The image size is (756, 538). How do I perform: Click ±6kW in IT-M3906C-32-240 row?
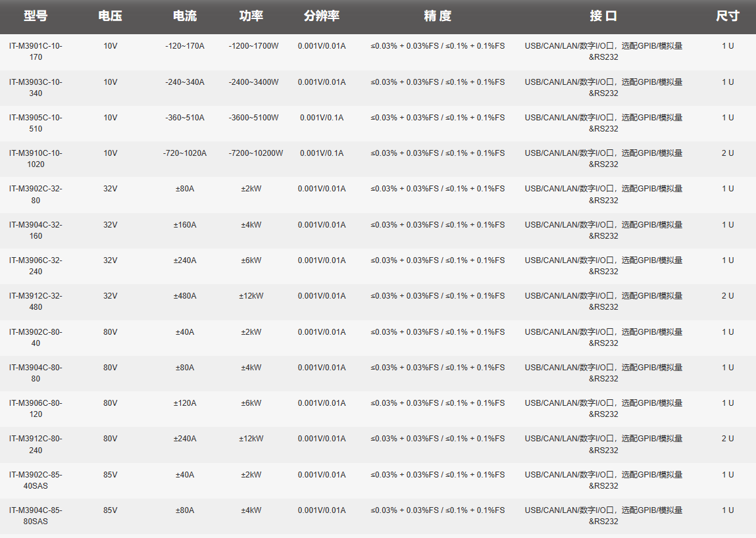tap(251, 260)
